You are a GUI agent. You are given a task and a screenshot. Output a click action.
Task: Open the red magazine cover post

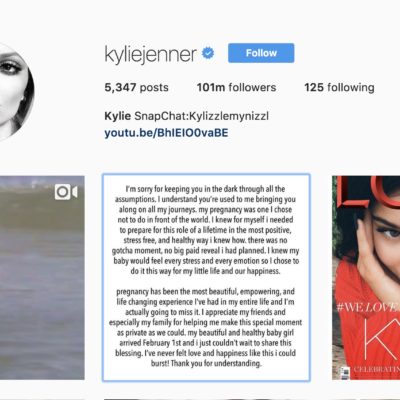click(x=366, y=278)
